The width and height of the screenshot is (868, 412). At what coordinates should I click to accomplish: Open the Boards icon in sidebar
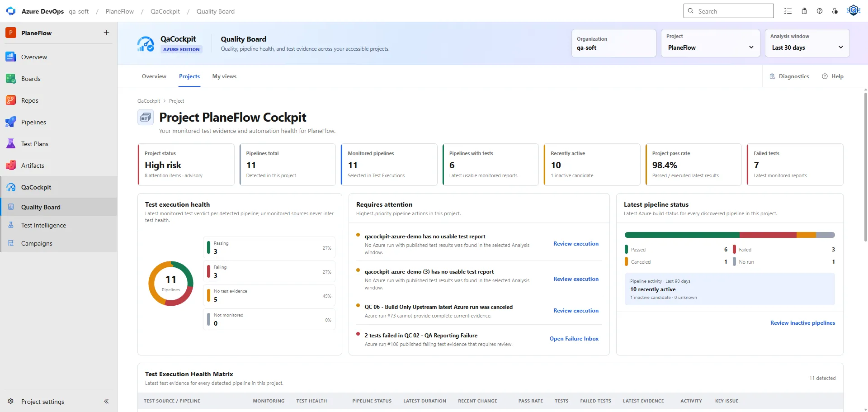click(11, 79)
